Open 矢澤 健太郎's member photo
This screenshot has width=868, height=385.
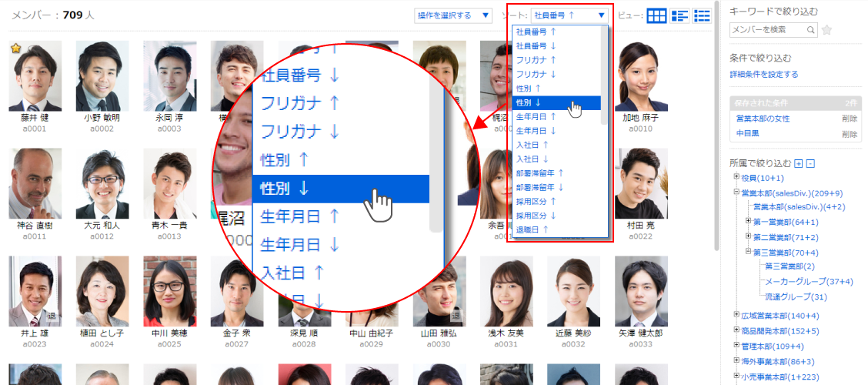pos(642,291)
